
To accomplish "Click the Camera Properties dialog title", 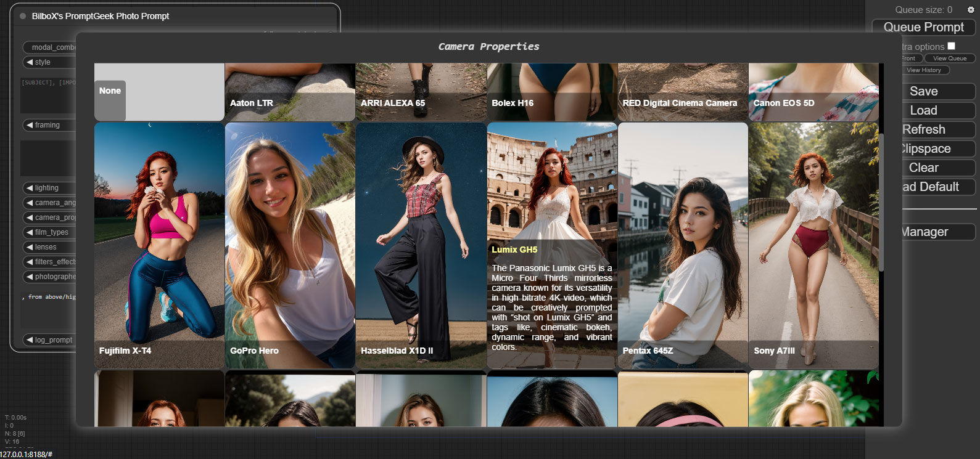I will coord(488,47).
